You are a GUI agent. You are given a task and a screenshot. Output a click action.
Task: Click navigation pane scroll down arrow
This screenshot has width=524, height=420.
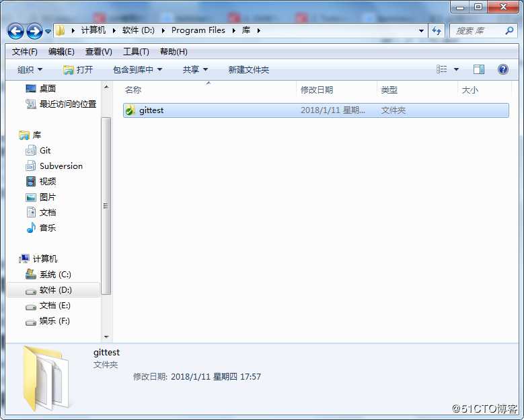click(x=106, y=337)
